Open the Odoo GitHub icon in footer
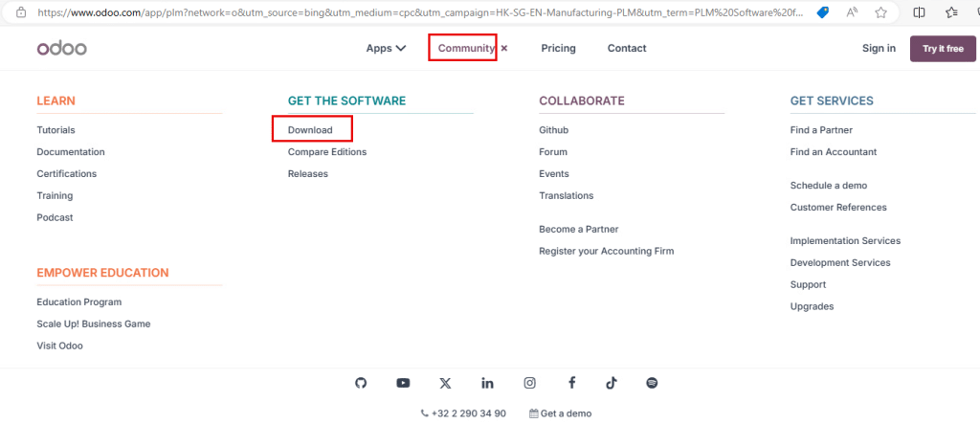980x424 pixels. [361, 384]
